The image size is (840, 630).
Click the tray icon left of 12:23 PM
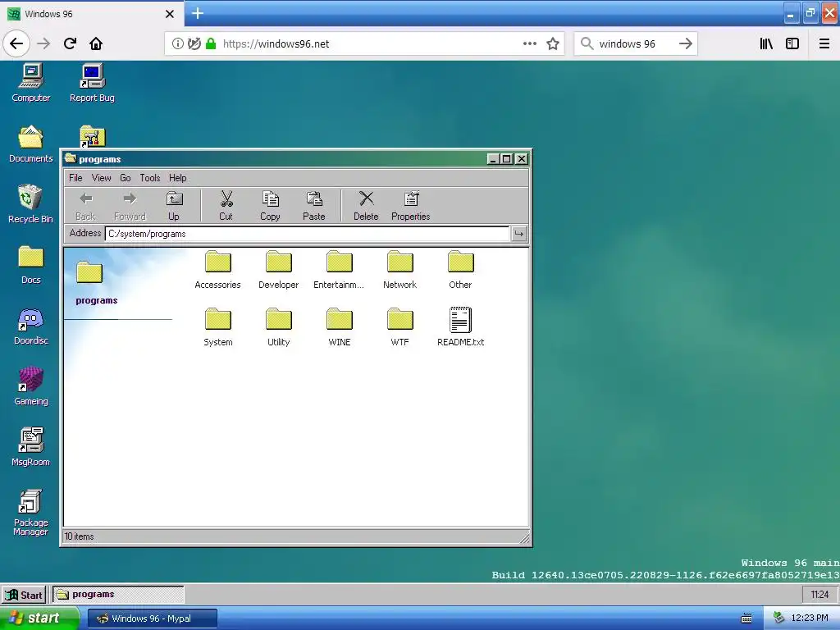point(779,619)
